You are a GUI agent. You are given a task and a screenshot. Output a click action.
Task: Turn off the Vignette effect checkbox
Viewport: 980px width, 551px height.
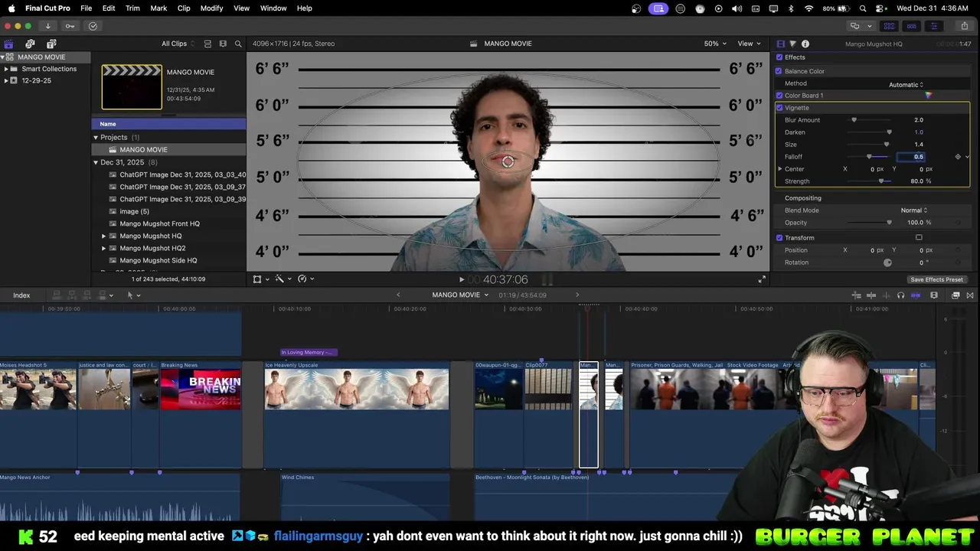click(x=779, y=108)
